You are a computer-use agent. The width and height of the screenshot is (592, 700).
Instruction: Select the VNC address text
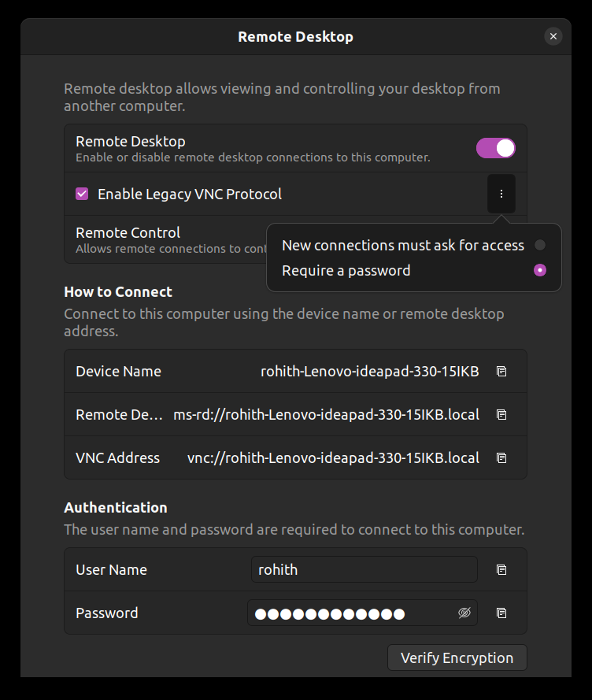(x=333, y=457)
